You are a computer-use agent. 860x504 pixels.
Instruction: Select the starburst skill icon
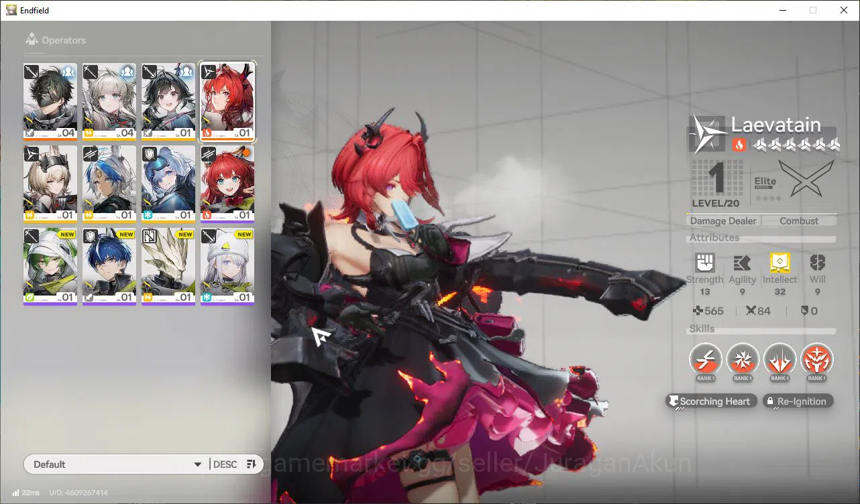coord(743,360)
